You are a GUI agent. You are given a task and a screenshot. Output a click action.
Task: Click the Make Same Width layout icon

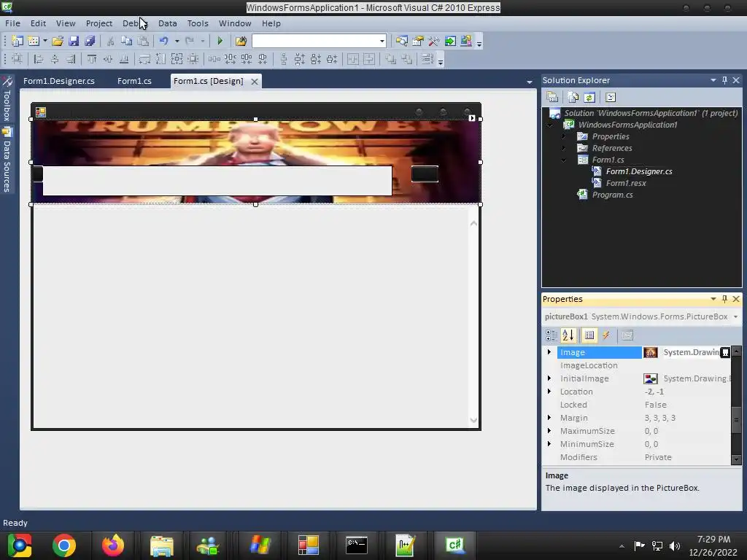144,59
